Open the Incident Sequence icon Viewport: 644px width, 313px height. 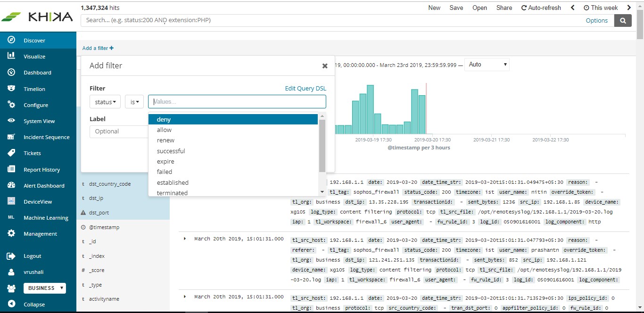pyautogui.click(x=11, y=137)
